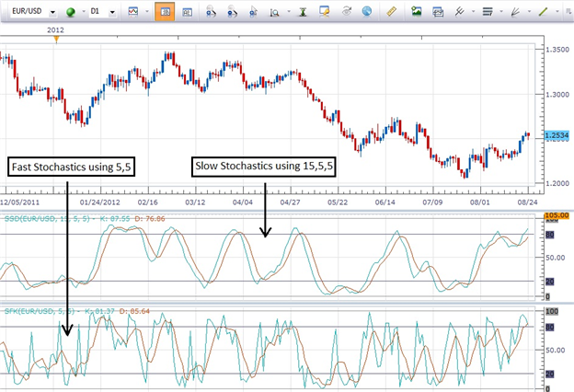Open the EUR/USD symbol dropdown
The height and width of the screenshot is (392, 574).
(x=52, y=12)
